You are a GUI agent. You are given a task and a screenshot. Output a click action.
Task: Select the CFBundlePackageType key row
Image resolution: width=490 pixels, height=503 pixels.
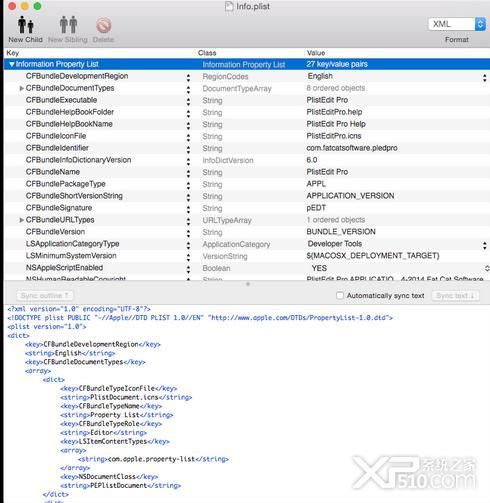(65, 184)
